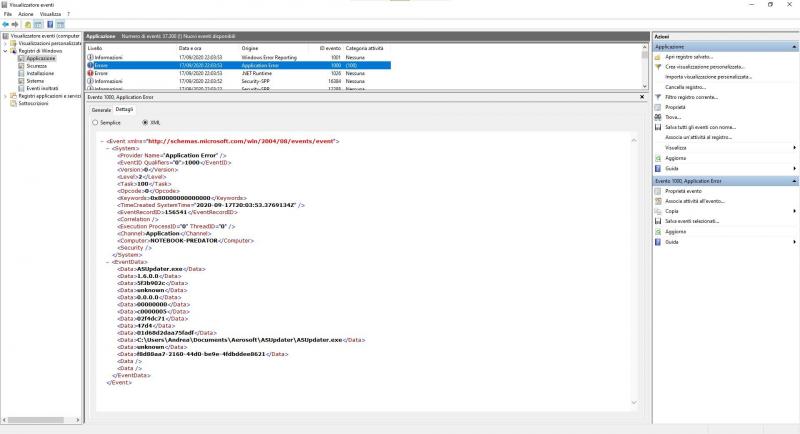800x434 pixels.
Task: Open the Sistema log
Action: click(x=35, y=81)
